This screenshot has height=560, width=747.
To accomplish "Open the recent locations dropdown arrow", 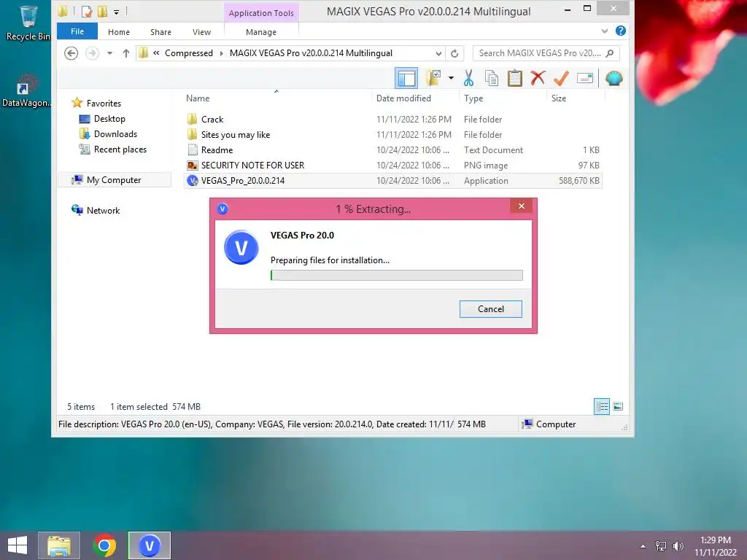I will pos(109,53).
